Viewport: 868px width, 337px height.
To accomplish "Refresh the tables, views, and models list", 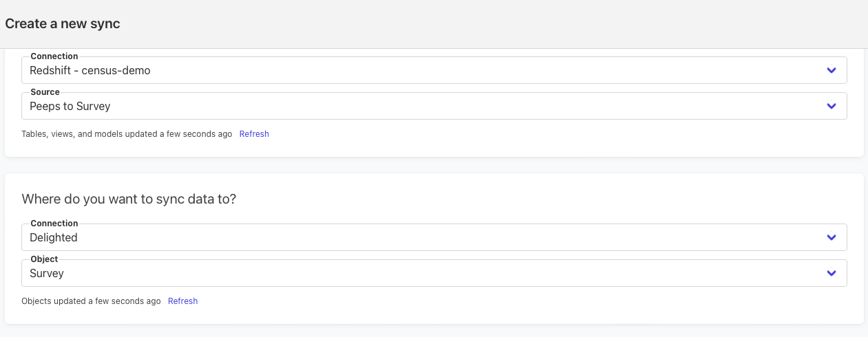I will tap(254, 134).
